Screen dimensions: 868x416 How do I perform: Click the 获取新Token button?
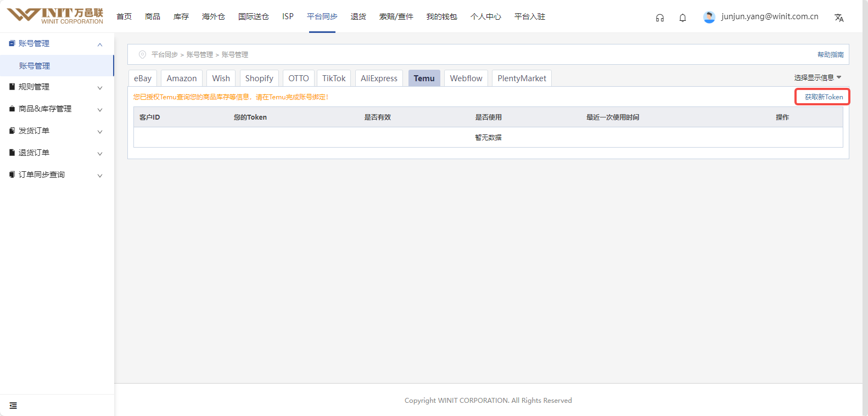tap(824, 97)
